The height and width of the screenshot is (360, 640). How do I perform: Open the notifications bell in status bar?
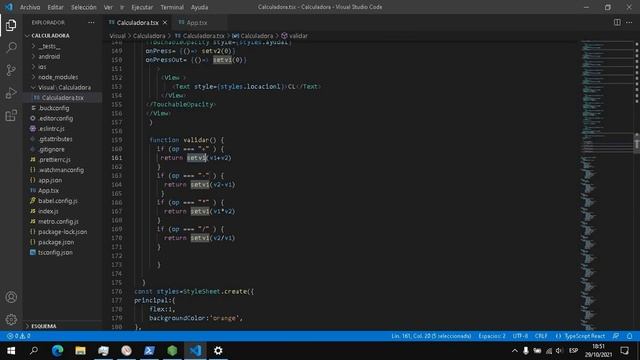(629, 336)
